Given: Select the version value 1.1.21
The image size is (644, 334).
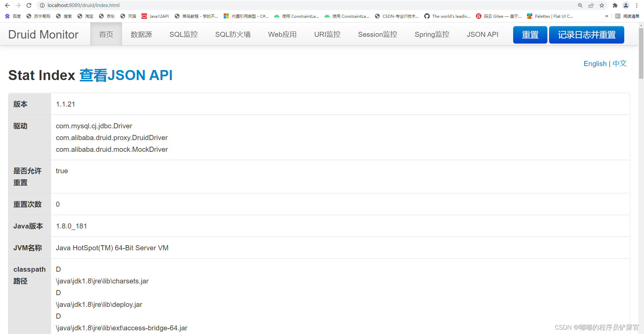Looking at the screenshot, I should click(65, 104).
